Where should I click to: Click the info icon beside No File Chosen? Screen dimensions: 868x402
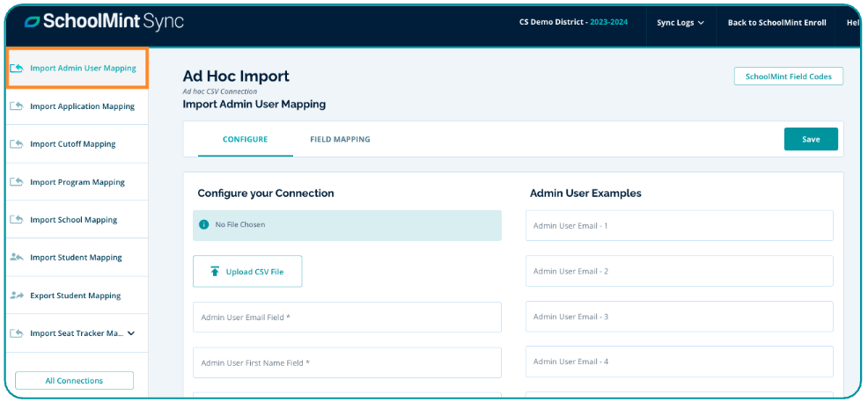pyautogui.click(x=204, y=225)
